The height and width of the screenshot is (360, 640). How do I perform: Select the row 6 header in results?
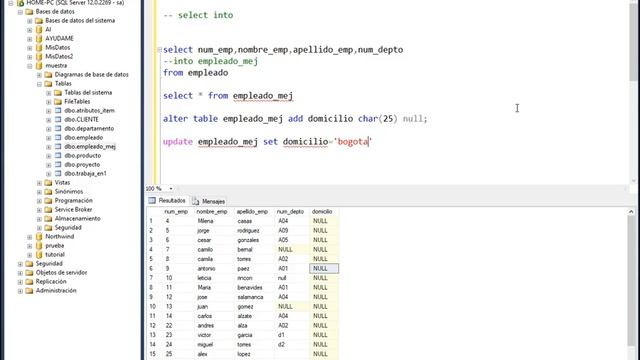[154, 269]
